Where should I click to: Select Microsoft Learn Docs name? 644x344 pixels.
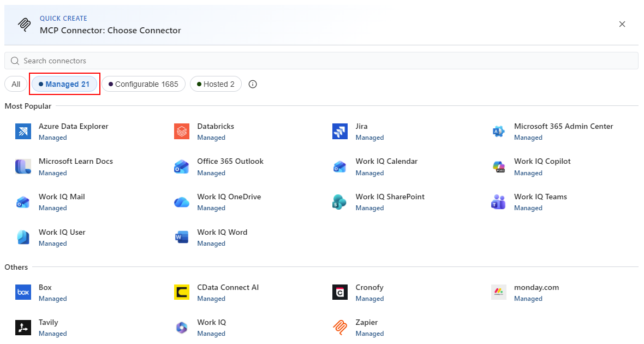tap(75, 162)
